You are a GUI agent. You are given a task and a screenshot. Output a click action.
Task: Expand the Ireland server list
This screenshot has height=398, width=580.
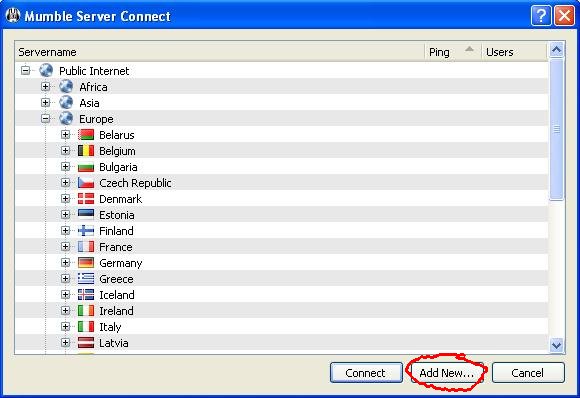(x=65, y=310)
